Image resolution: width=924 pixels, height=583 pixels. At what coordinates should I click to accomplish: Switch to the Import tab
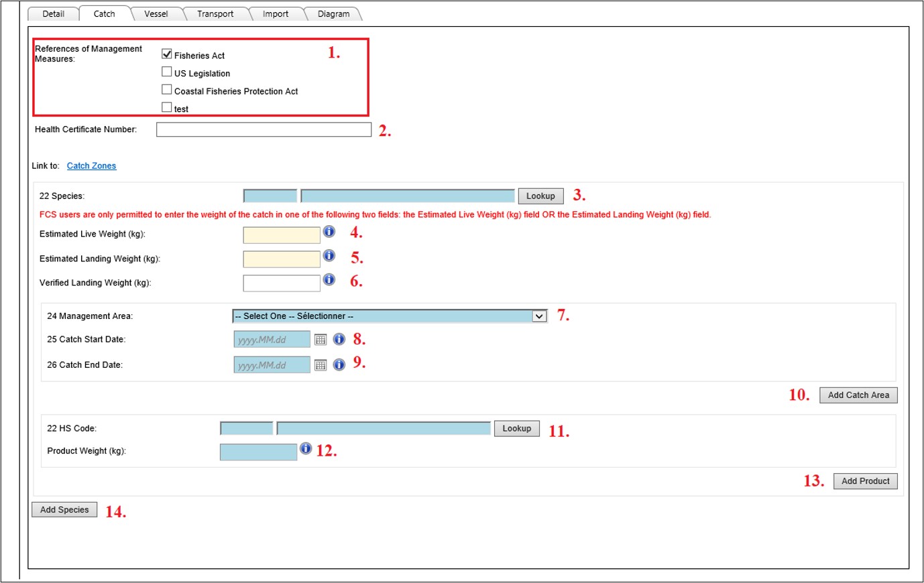tap(276, 14)
